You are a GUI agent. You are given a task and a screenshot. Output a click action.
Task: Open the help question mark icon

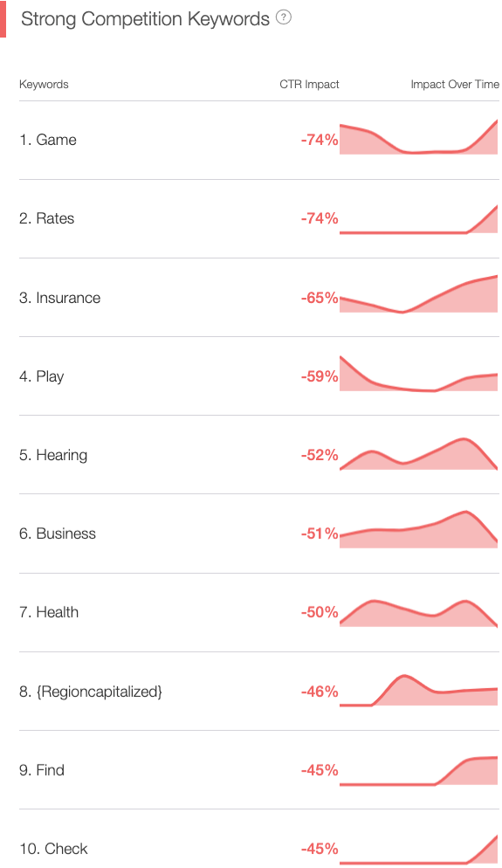[x=284, y=17]
